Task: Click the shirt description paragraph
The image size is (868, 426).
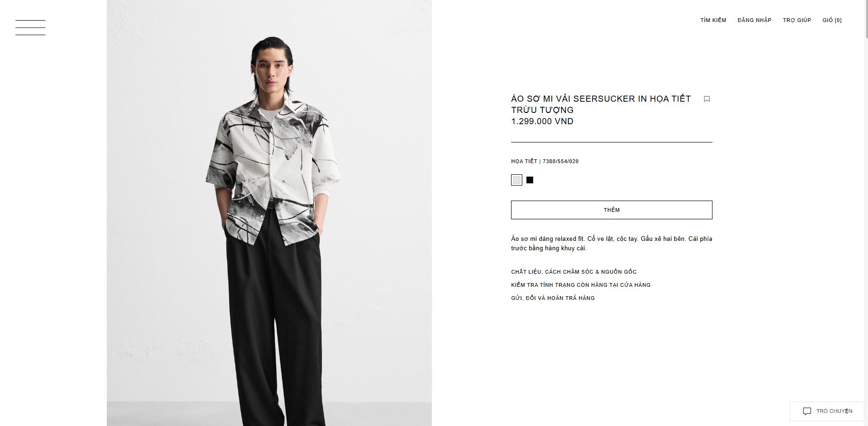Action: tap(612, 243)
